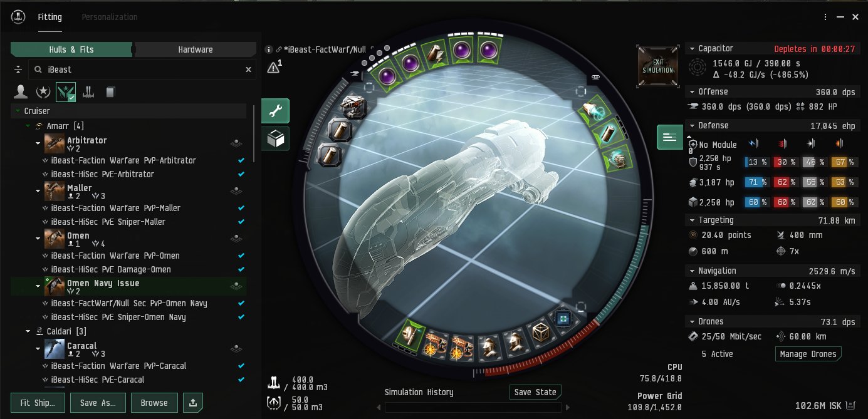This screenshot has width=868, height=419.
Task: Click the Exit Simulation button
Action: click(x=658, y=65)
